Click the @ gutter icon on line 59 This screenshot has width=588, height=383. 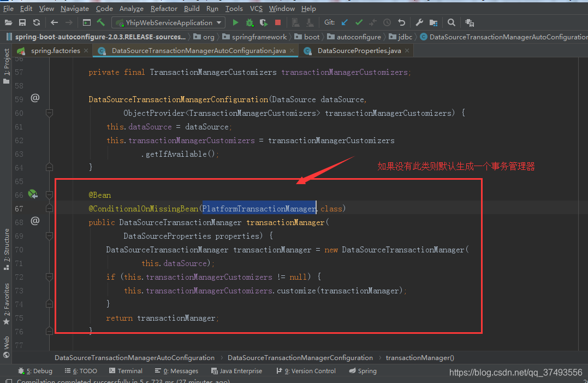[x=35, y=98]
